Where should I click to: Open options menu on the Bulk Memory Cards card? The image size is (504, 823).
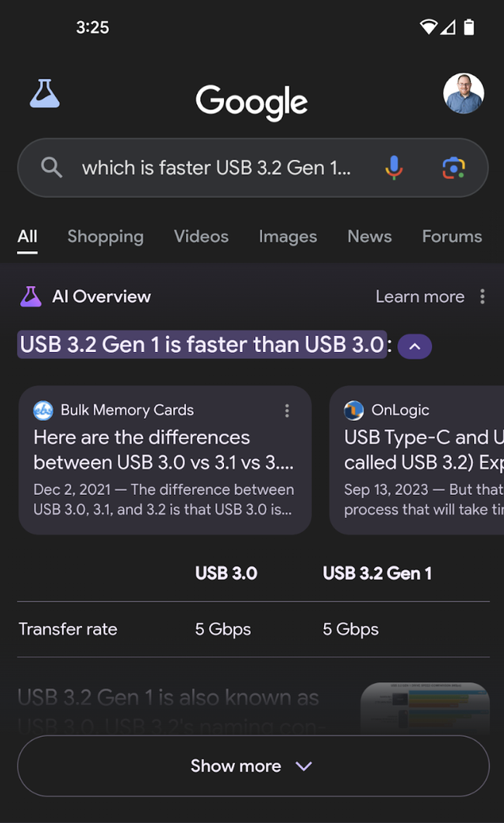pyautogui.click(x=287, y=410)
